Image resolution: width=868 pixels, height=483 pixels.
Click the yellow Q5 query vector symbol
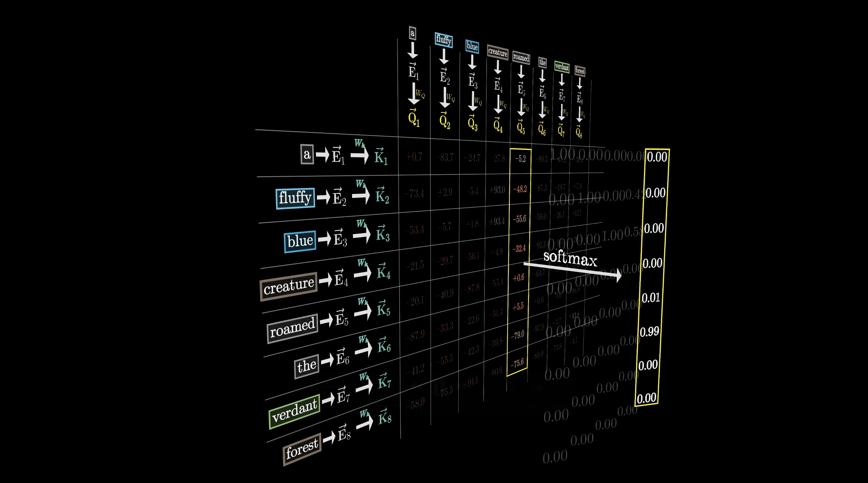(x=520, y=127)
